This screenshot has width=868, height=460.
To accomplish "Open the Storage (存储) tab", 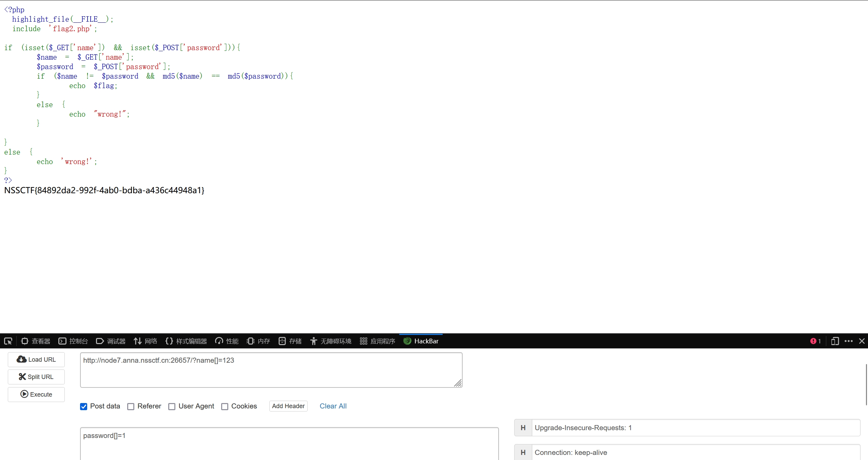I will tap(290, 341).
